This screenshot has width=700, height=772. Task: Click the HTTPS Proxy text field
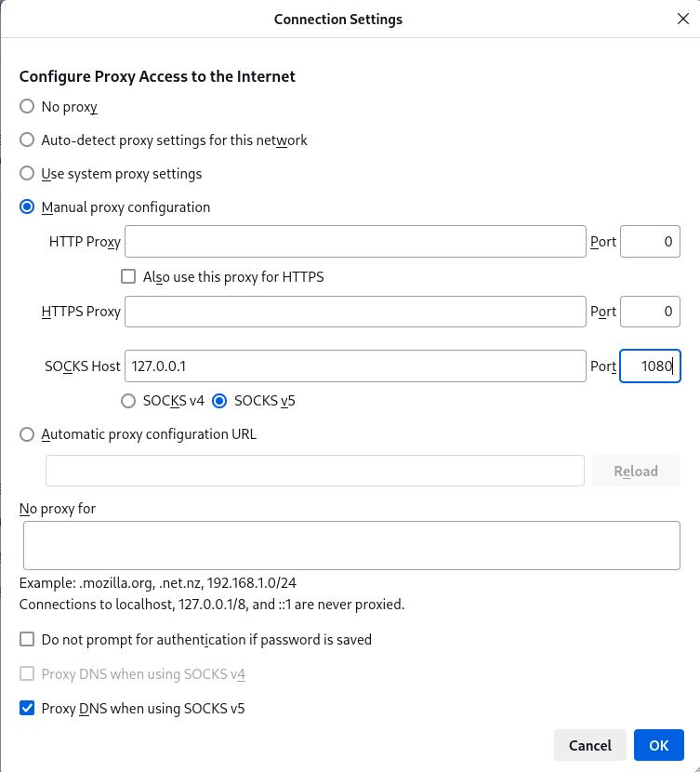[355, 312]
